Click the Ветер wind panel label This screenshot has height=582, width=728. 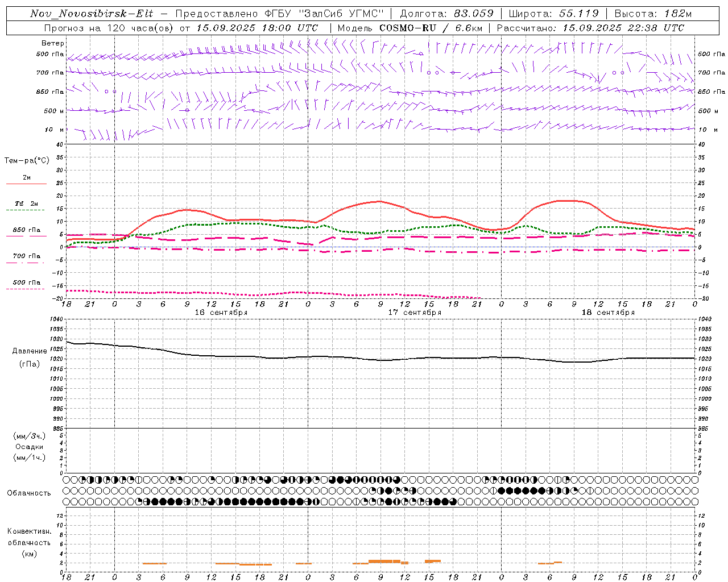[52, 43]
